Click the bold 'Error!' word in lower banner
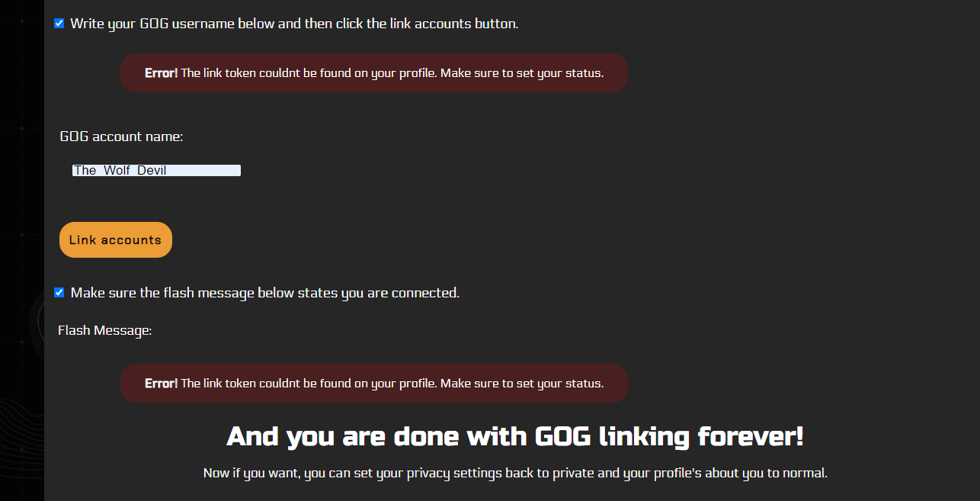 [x=161, y=383]
